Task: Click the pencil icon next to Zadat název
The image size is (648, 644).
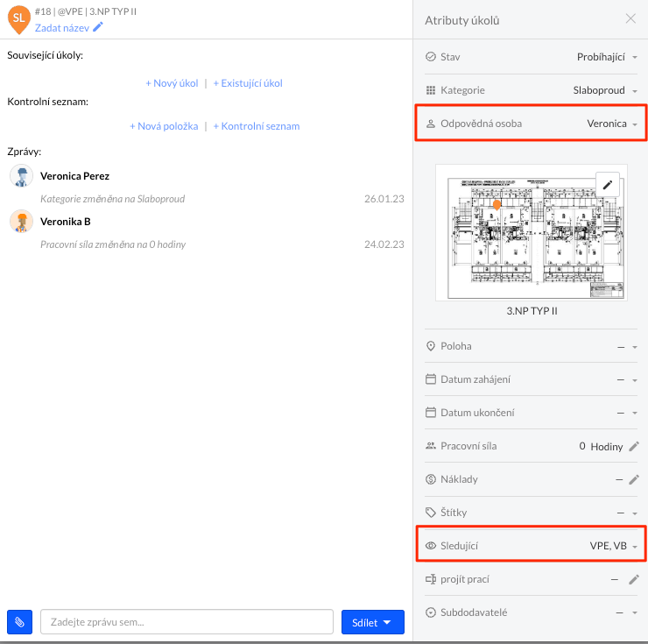Action: [x=98, y=27]
